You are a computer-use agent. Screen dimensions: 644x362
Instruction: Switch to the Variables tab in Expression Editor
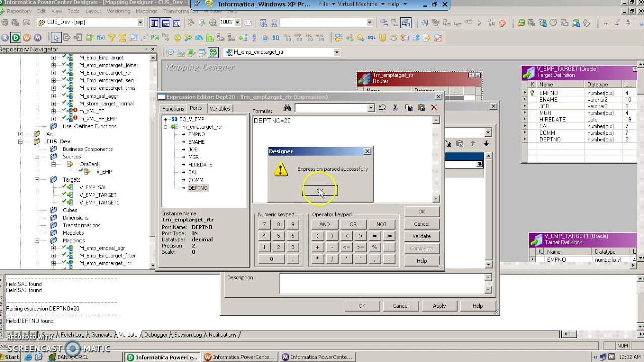point(220,109)
